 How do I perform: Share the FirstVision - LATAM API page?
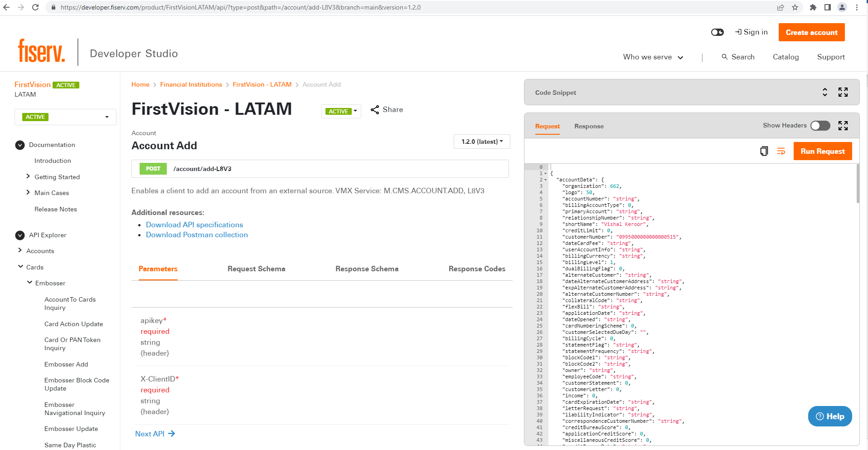[386, 109]
